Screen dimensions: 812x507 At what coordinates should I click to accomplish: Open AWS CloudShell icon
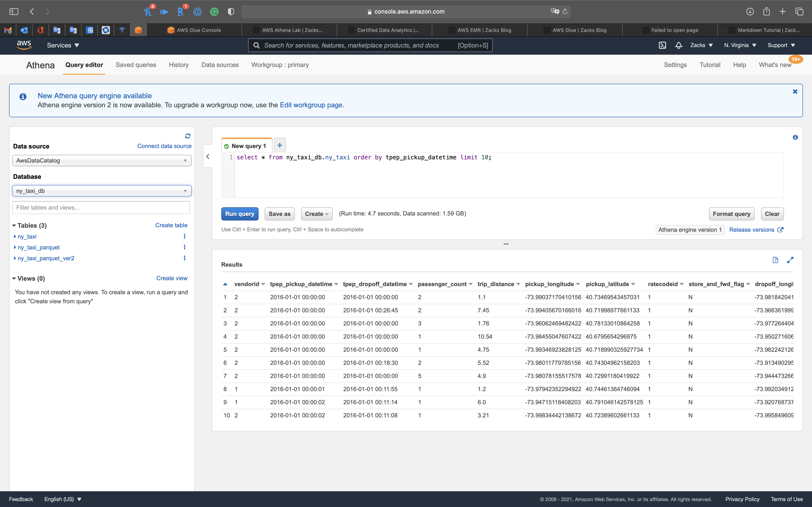662,45
